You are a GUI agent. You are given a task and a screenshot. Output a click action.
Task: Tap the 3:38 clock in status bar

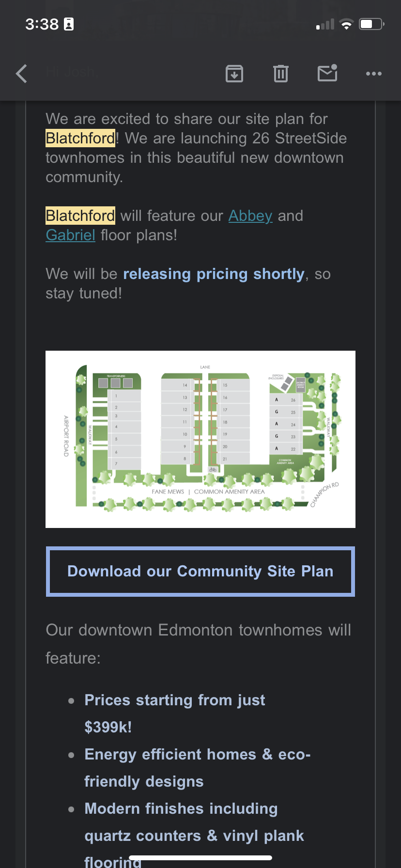pyautogui.click(x=42, y=24)
